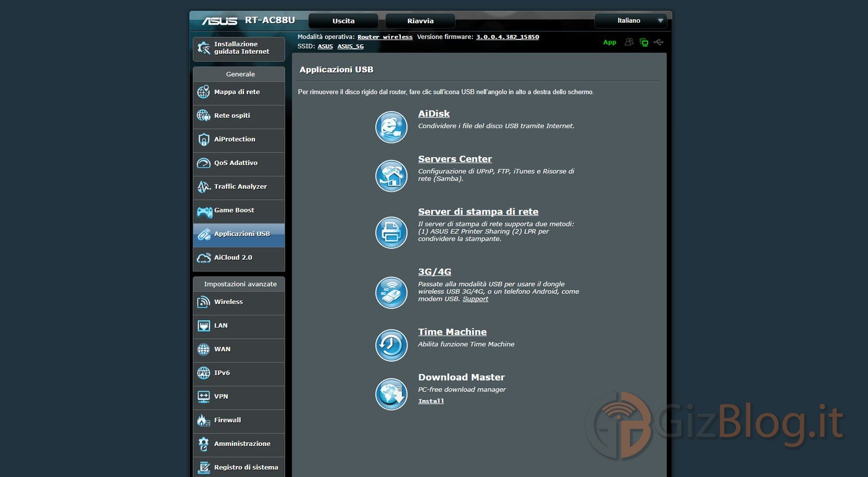The height and width of the screenshot is (477, 868).
Task: Click firmware version 3.0.0.4.382_15850 link
Action: 508,37
